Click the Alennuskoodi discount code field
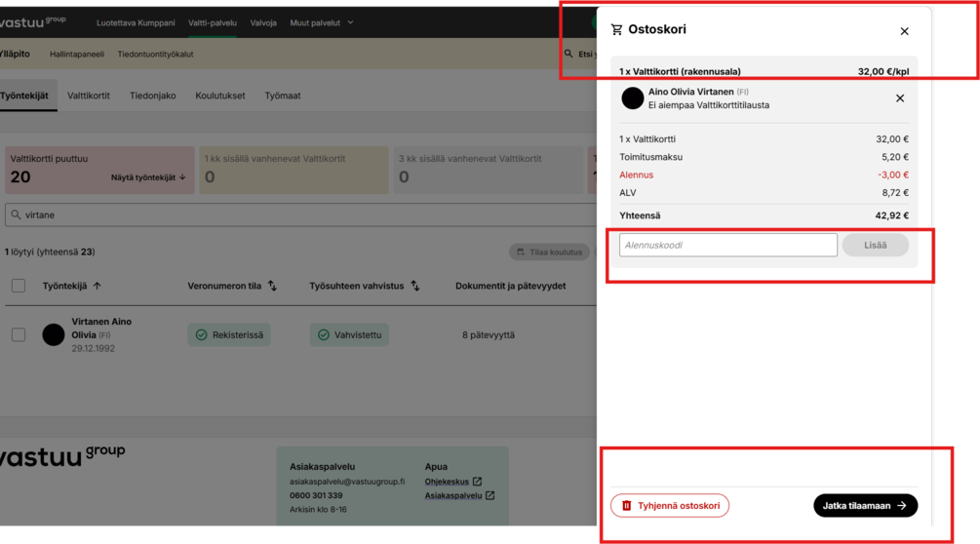The image size is (980, 544). click(x=727, y=245)
